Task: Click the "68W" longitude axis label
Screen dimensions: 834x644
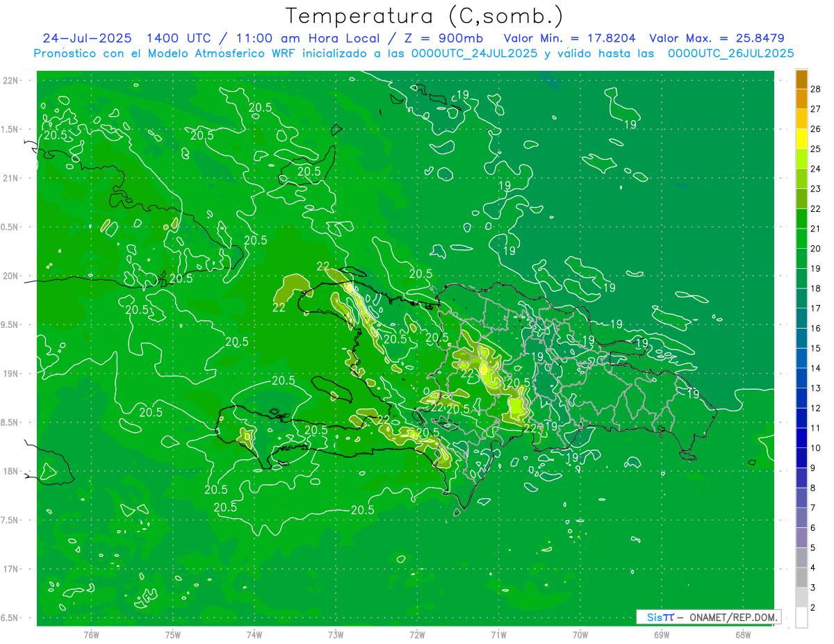Action: (743, 634)
